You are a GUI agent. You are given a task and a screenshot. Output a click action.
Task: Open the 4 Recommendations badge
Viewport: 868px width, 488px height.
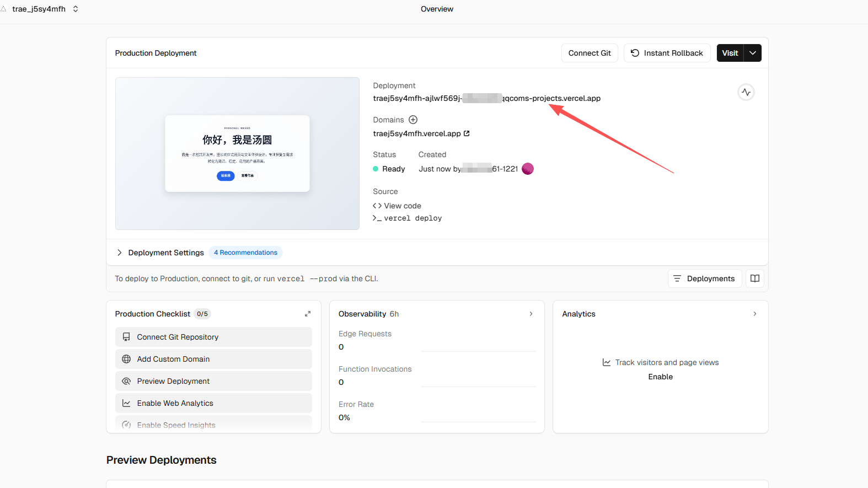click(245, 253)
